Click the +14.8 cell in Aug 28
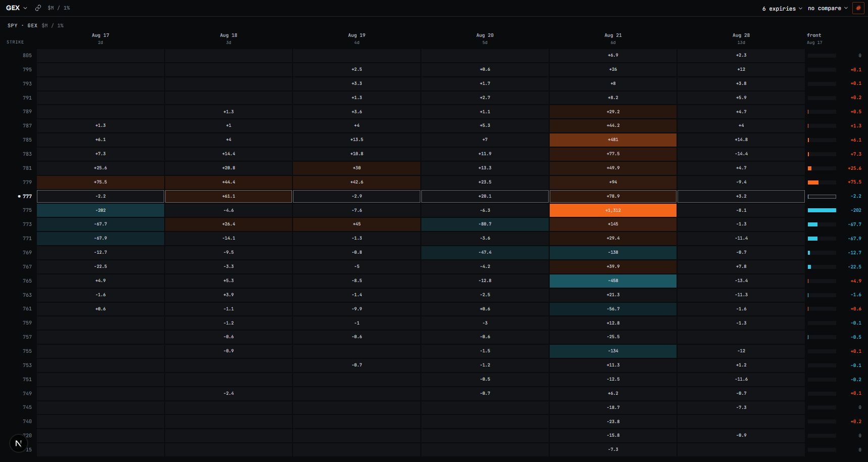Viewport: 868px width, 462px height. pos(741,140)
